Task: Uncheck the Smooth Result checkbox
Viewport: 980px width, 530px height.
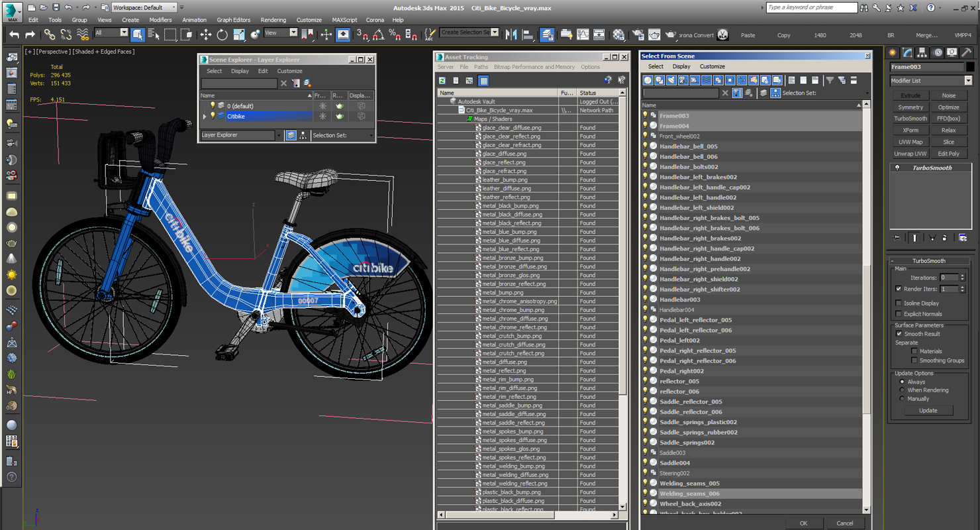Action: (x=899, y=334)
